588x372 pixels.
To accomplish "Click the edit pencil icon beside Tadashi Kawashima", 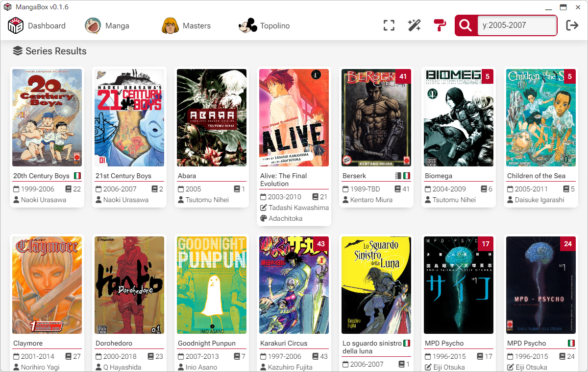I will click(x=263, y=208).
